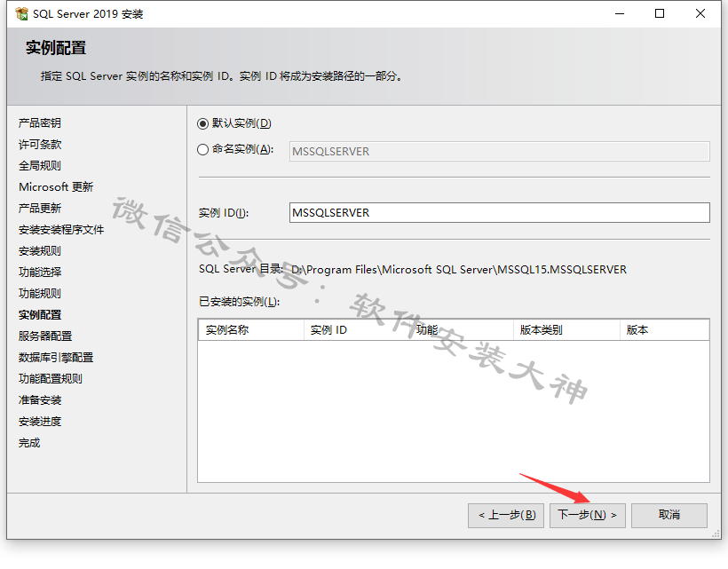Screen dimensions: 728x569
Task: Click the disabled named instance MSSQLSERVER field
Action: click(x=499, y=151)
